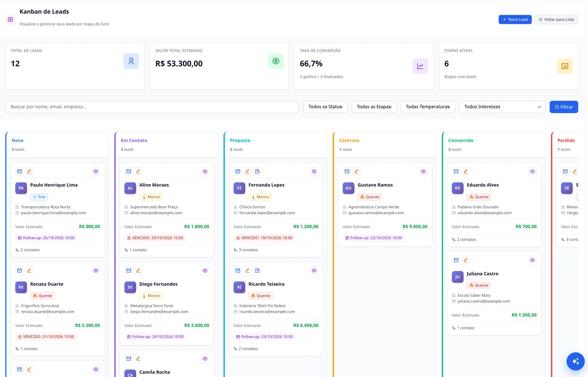View Gustavo Ramos lead details
The image size is (588, 377).
[423, 171]
